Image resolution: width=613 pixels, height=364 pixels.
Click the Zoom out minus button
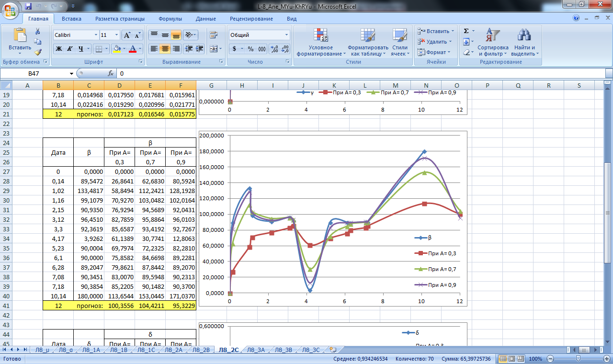pos(551,359)
